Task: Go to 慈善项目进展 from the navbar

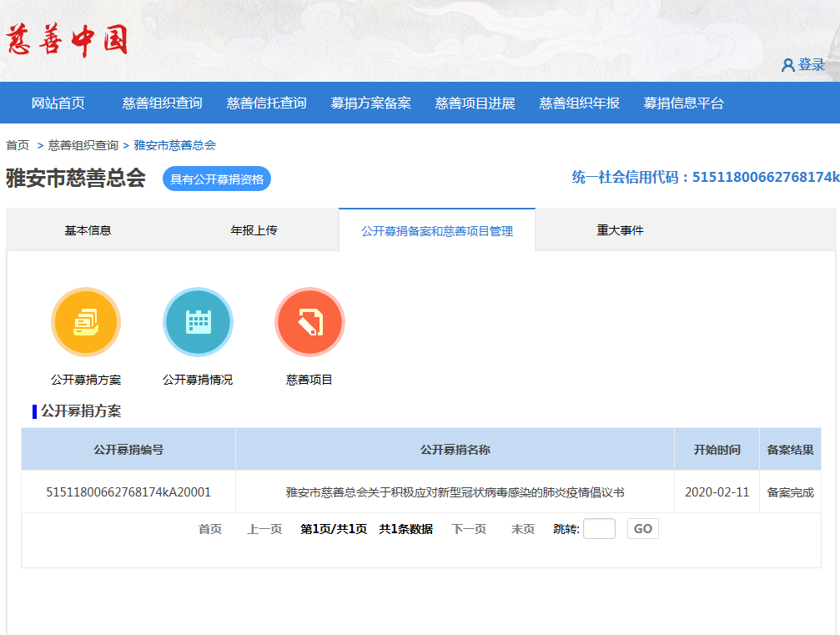Action: pyautogui.click(x=475, y=103)
